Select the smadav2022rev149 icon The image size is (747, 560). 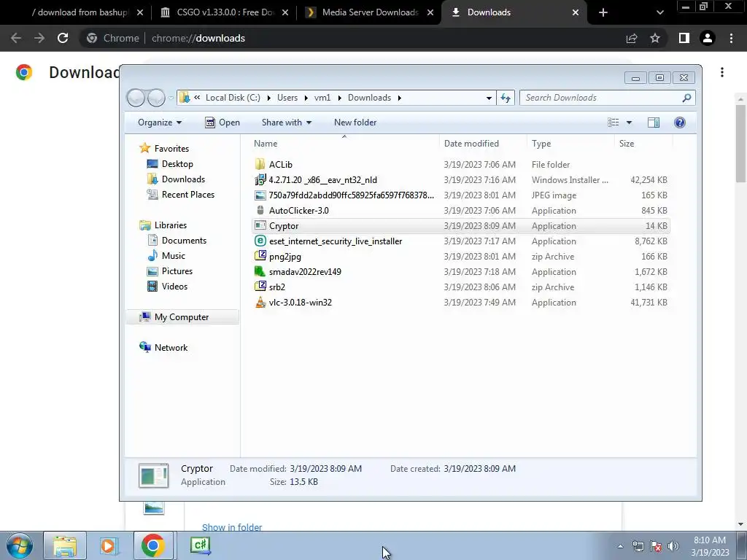coord(260,271)
